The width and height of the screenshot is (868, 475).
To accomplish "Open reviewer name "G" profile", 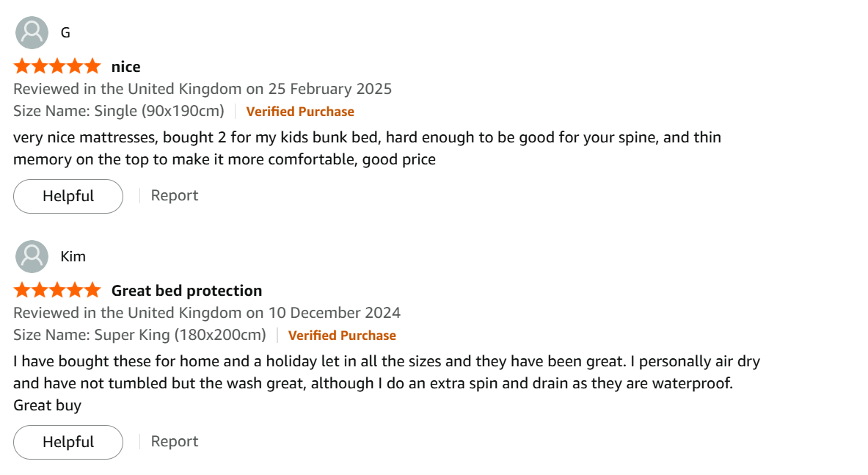I will tap(65, 33).
